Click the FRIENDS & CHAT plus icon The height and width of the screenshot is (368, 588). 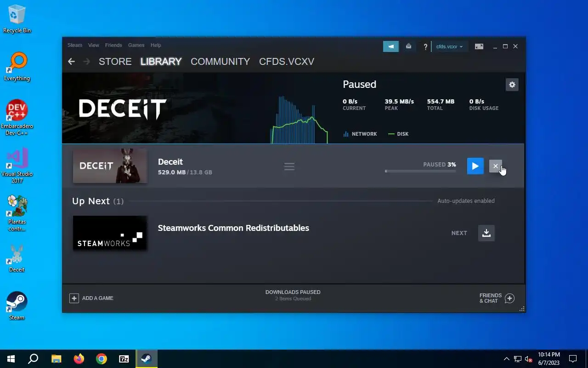pyautogui.click(x=509, y=299)
